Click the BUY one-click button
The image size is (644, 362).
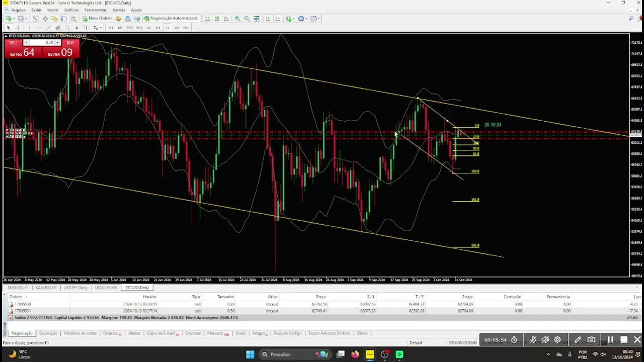pyautogui.click(x=70, y=43)
